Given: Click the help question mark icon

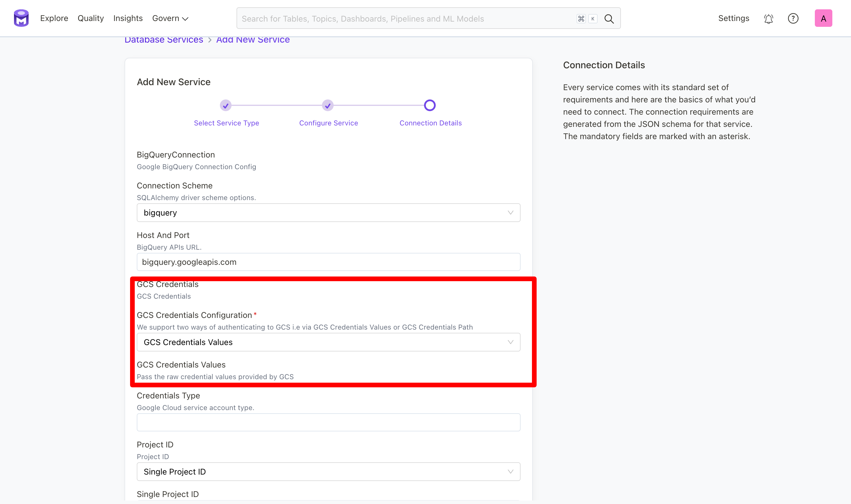Looking at the screenshot, I should point(793,18).
